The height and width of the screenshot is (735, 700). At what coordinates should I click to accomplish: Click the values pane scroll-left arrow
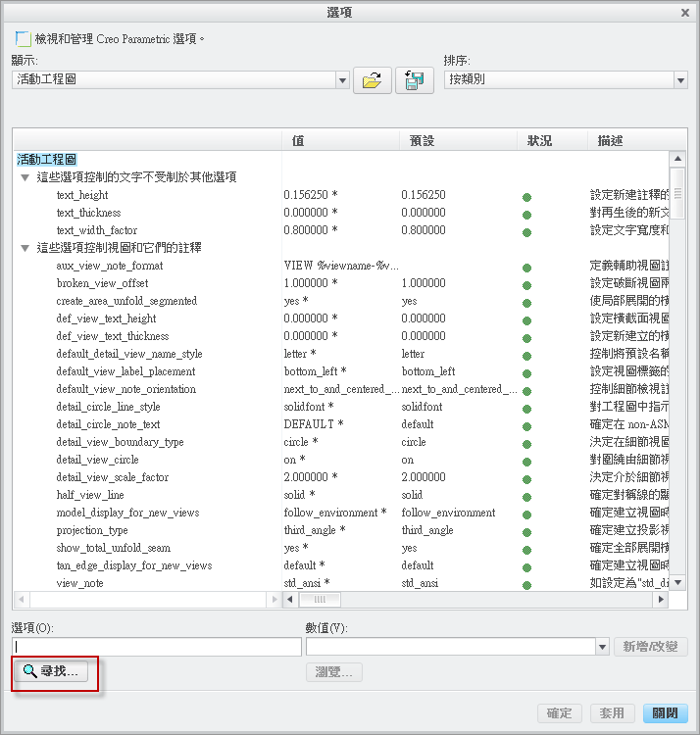click(290, 599)
